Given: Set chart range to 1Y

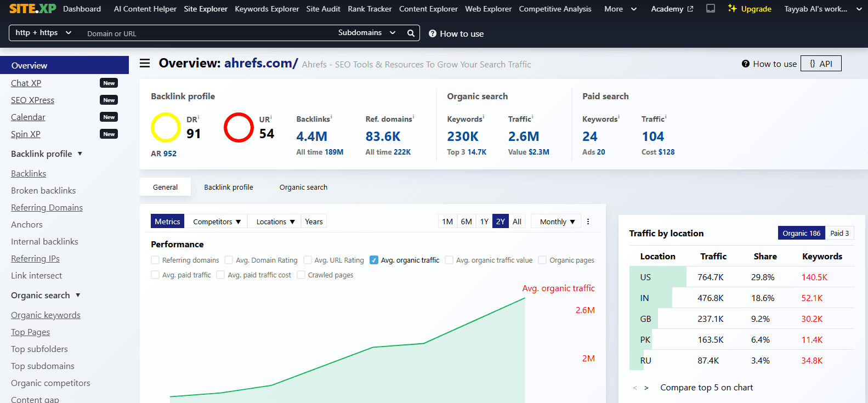Looking at the screenshot, I should pyautogui.click(x=484, y=222).
